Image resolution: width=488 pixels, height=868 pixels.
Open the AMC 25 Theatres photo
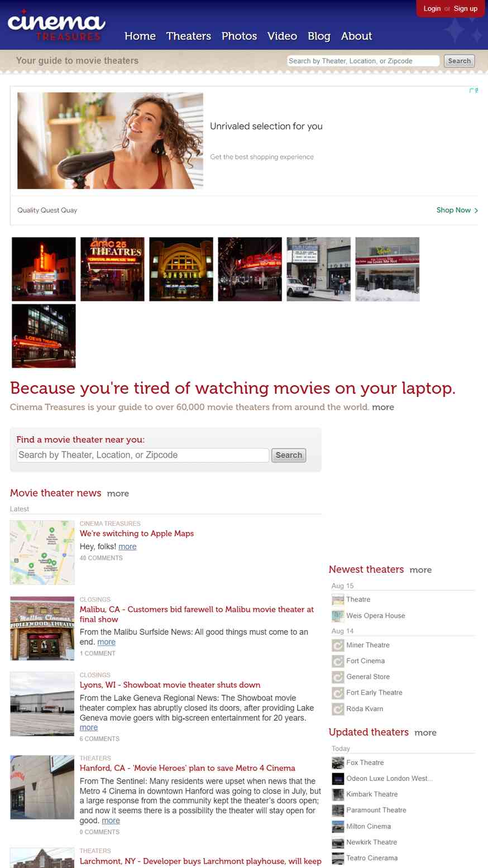112,269
